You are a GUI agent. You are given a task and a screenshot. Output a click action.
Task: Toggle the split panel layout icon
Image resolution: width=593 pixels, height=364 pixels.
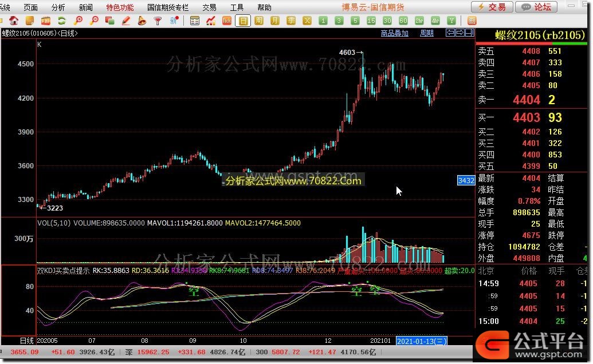pos(470,33)
